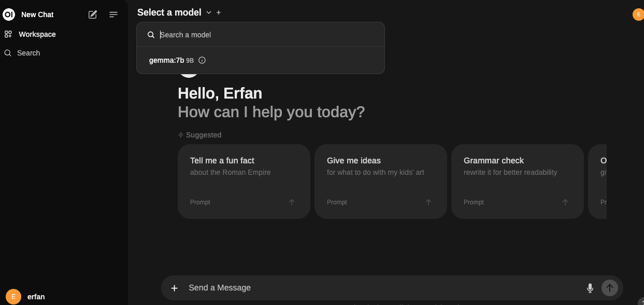Click the 'Tell me a fun fact' suggestion

[244, 166]
